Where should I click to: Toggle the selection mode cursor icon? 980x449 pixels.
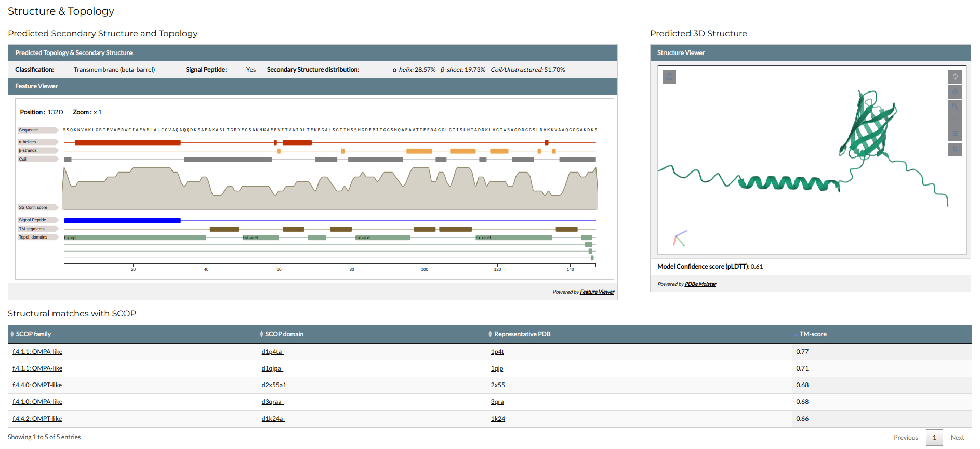pyautogui.click(x=955, y=150)
